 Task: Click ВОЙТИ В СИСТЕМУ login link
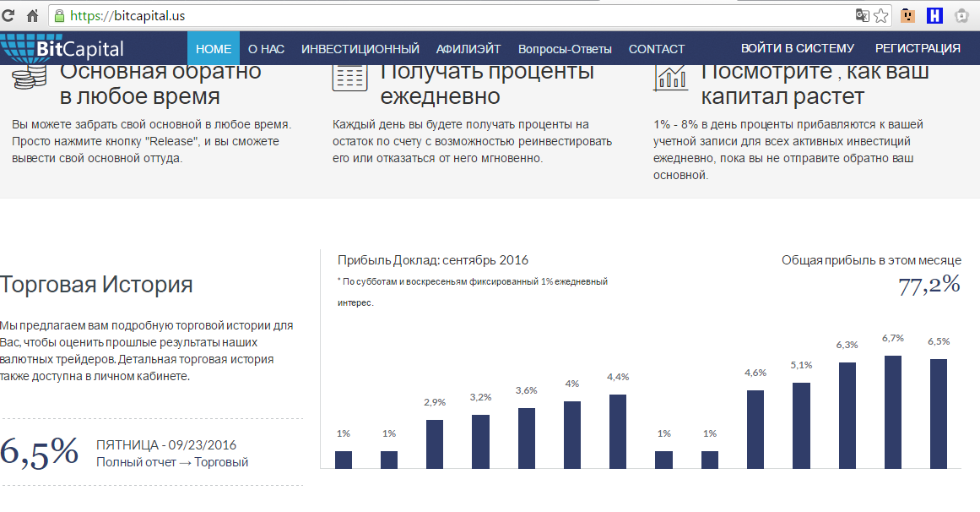coord(797,48)
